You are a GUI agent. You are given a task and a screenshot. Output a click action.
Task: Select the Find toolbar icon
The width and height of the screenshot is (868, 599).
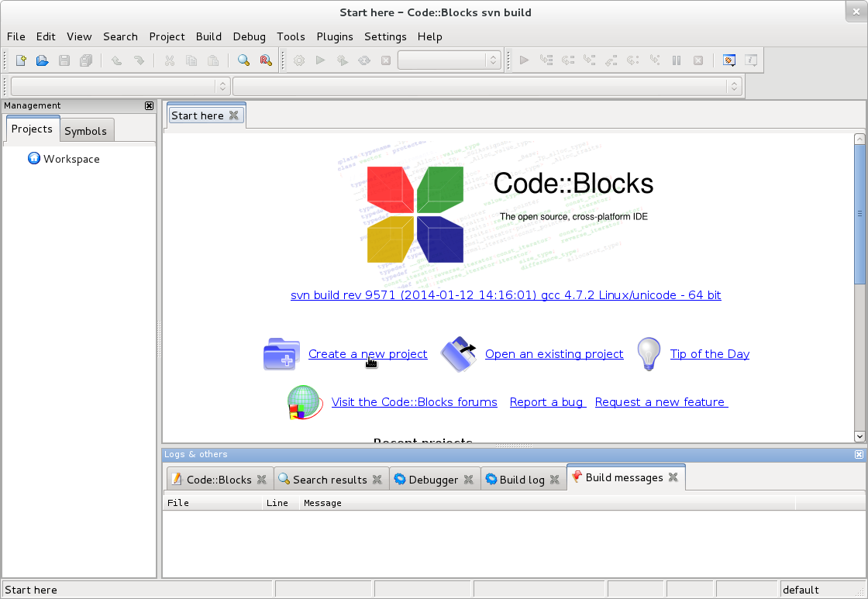coord(243,60)
